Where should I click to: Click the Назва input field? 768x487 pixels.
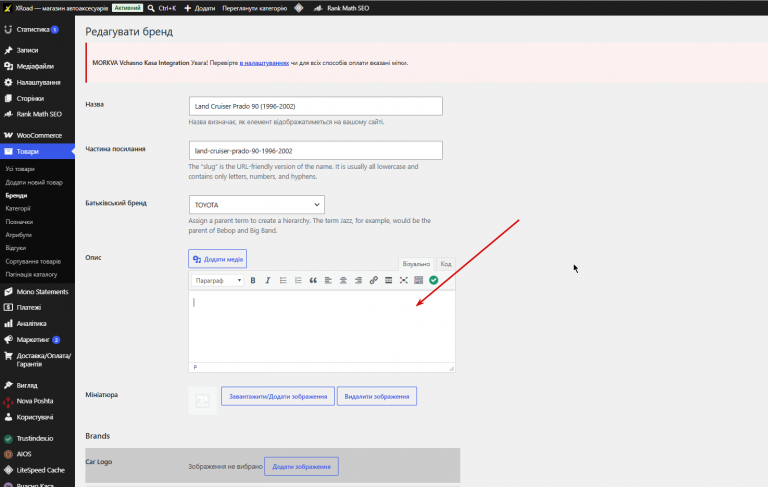[x=316, y=106]
